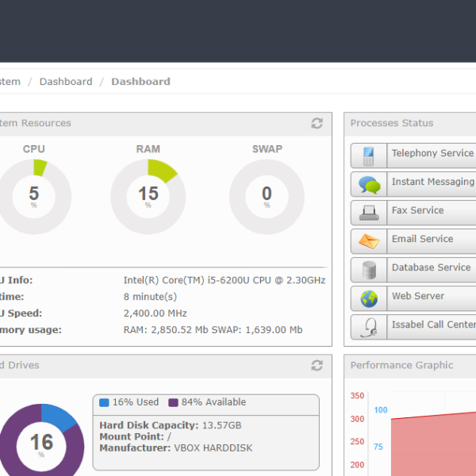Click the CPU usage gauge
476x476 pixels.
tap(34, 195)
